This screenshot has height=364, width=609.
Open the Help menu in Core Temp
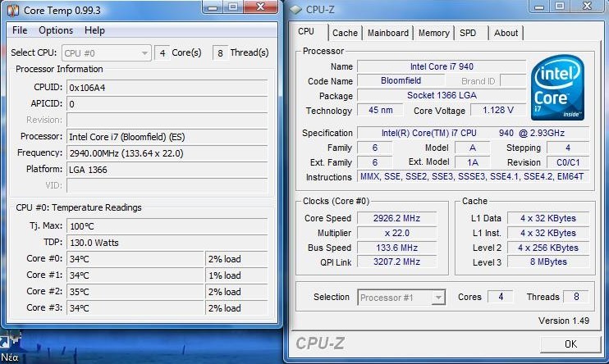(x=94, y=30)
